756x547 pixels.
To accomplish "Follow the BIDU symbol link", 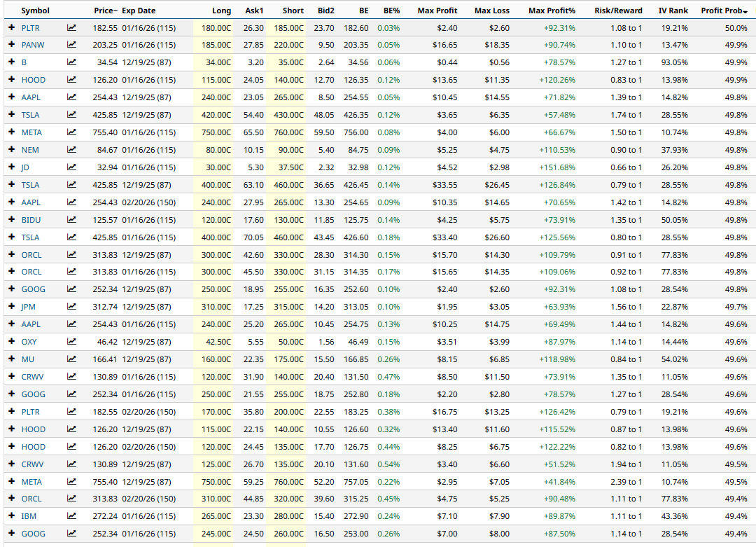I will click(x=31, y=220).
